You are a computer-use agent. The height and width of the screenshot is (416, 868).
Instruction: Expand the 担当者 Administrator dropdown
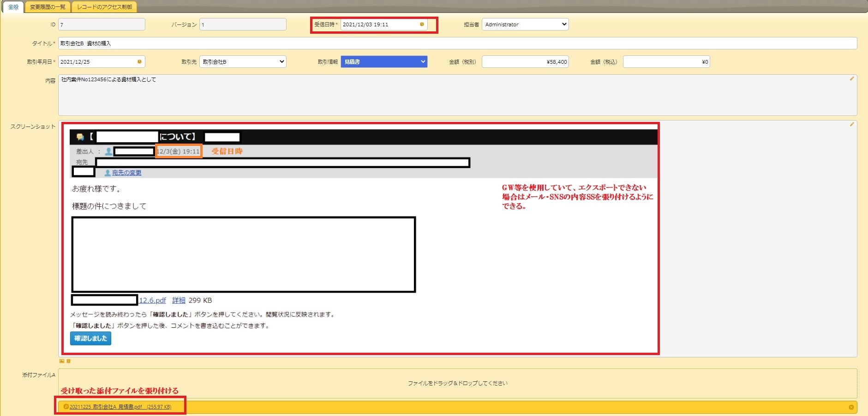point(525,24)
